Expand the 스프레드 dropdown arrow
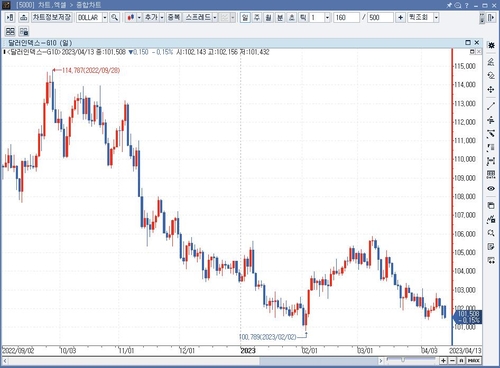Image resolution: width=500 pixels, height=368 pixels. [215, 17]
